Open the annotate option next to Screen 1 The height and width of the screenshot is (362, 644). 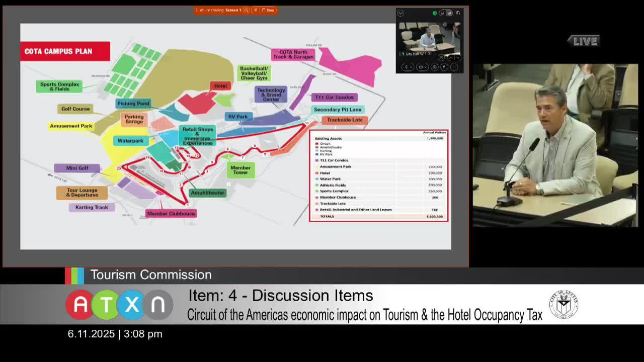pos(247,10)
